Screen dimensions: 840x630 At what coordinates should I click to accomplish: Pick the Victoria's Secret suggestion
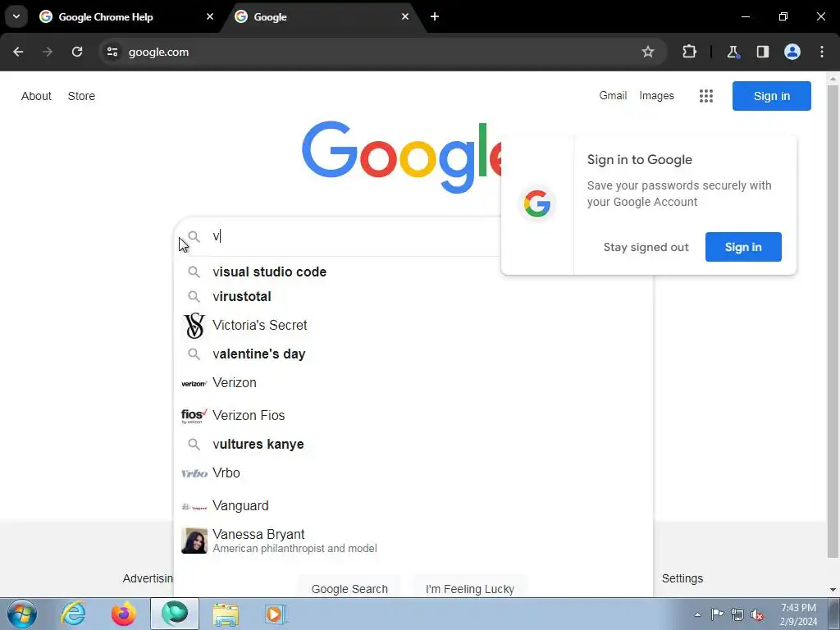click(x=413, y=325)
